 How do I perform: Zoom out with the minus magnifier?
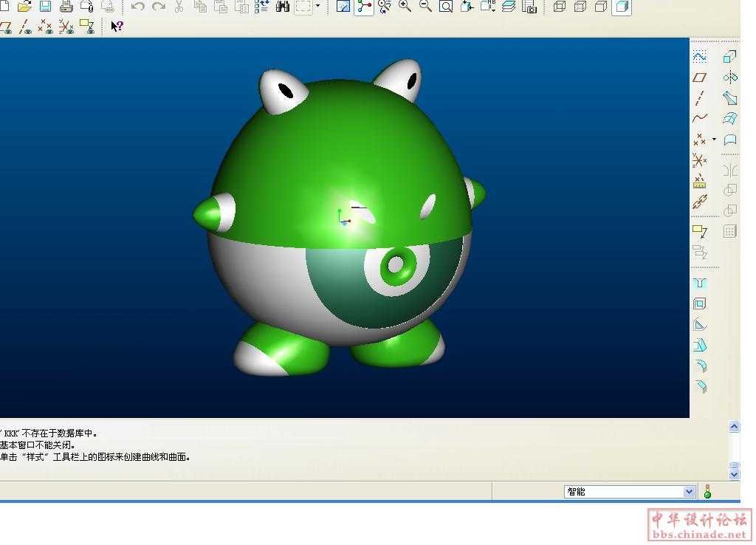425,6
